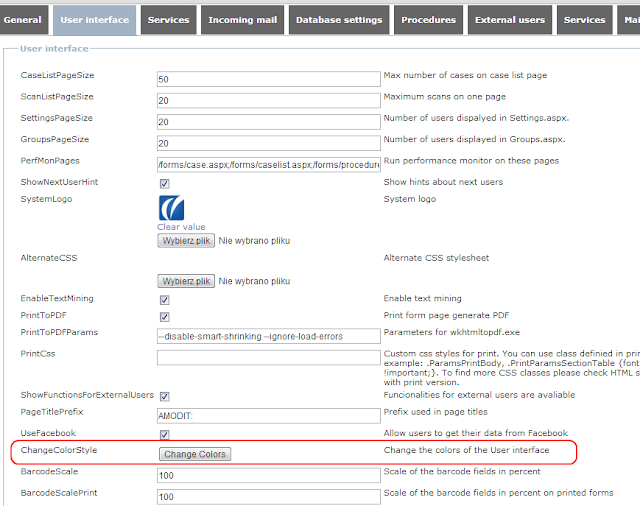Screen dimensions: 640x506
Task: Click 'Enable text mining' description text
Action: tap(422, 298)
